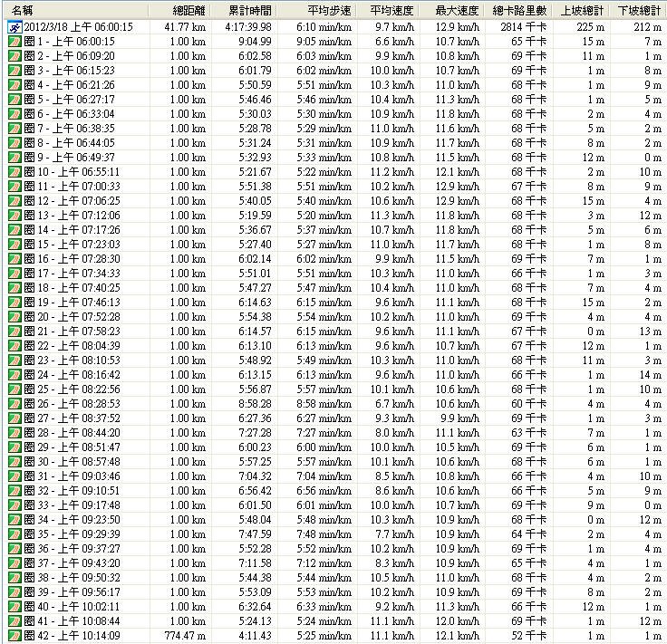Viewport: 667px width, 644px height.
Task: Click the lap icon beside 圈 5
Action: pos(14,101)
